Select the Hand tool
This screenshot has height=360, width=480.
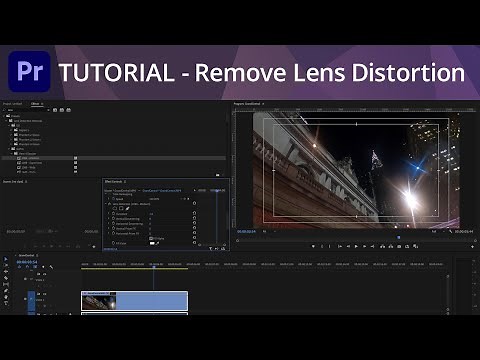[x=6, y=297]
